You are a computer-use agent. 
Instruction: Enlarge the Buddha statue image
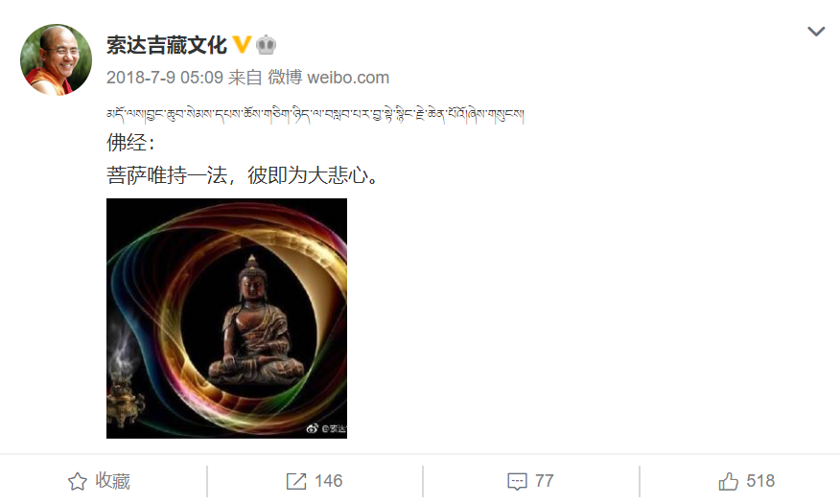226,318
